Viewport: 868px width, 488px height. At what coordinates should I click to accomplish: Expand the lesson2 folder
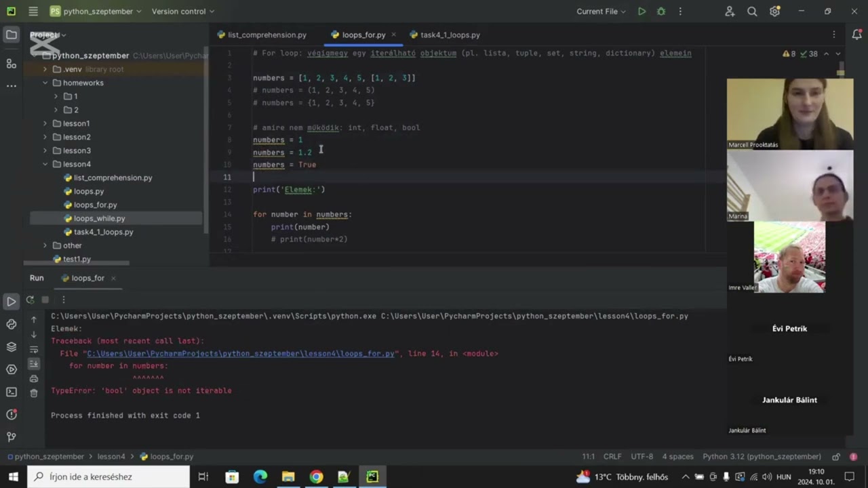point(45,137)
